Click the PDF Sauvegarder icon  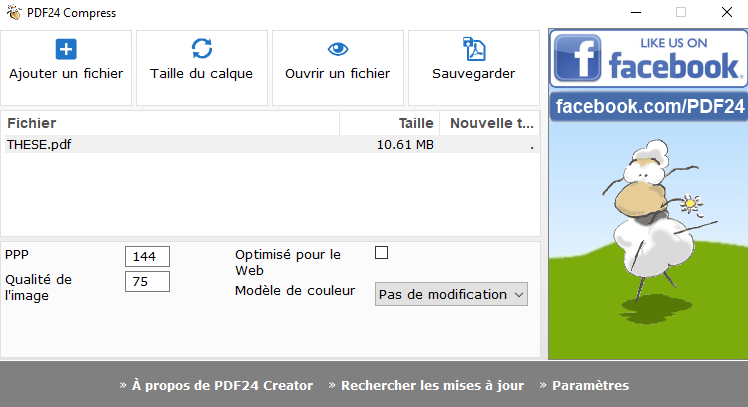[474, 49]
